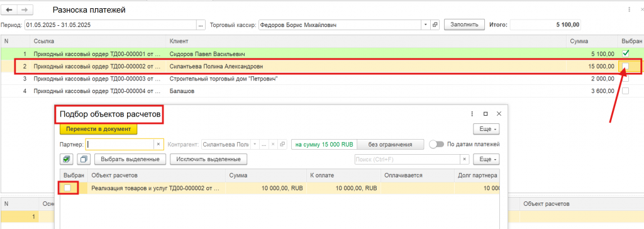Click the Исключить выделенные button

[x=209, y=159]
